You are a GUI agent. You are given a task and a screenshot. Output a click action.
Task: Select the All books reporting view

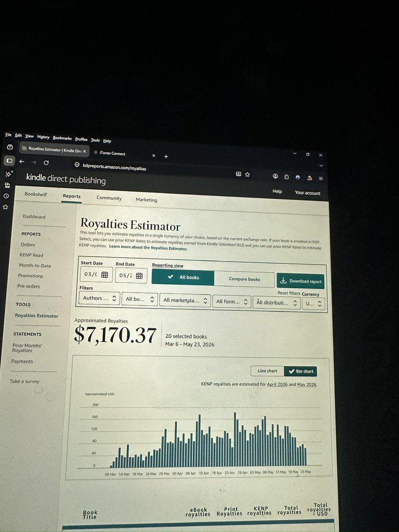click(x=183, y=277)
